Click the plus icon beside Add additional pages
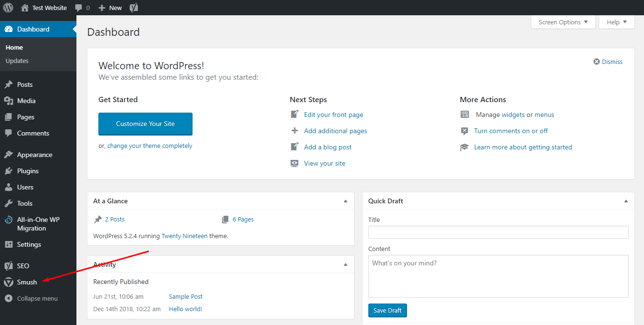 295,131
